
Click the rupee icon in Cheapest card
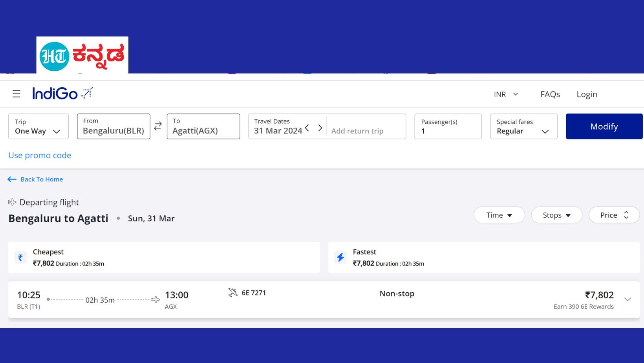[x=20, y=257]
